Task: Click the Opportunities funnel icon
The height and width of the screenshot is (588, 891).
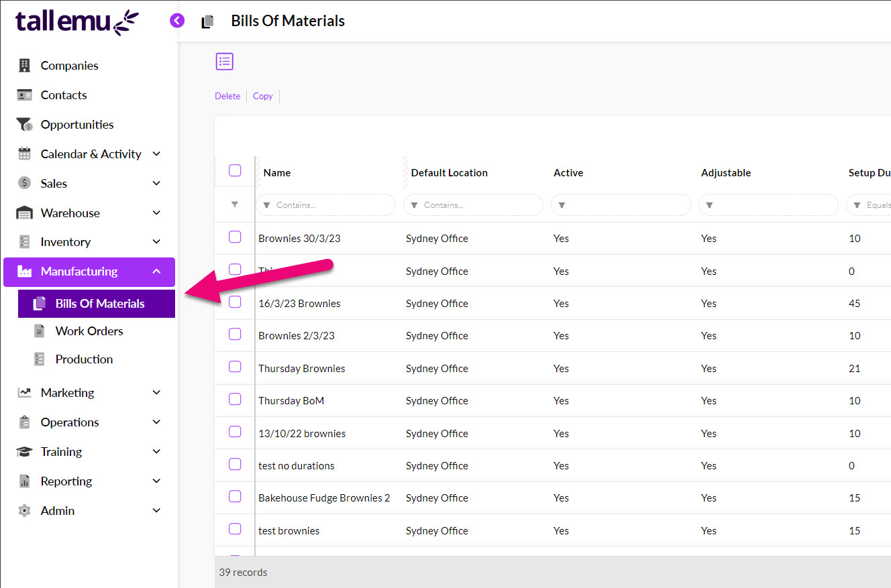Action: click(25, 125)
